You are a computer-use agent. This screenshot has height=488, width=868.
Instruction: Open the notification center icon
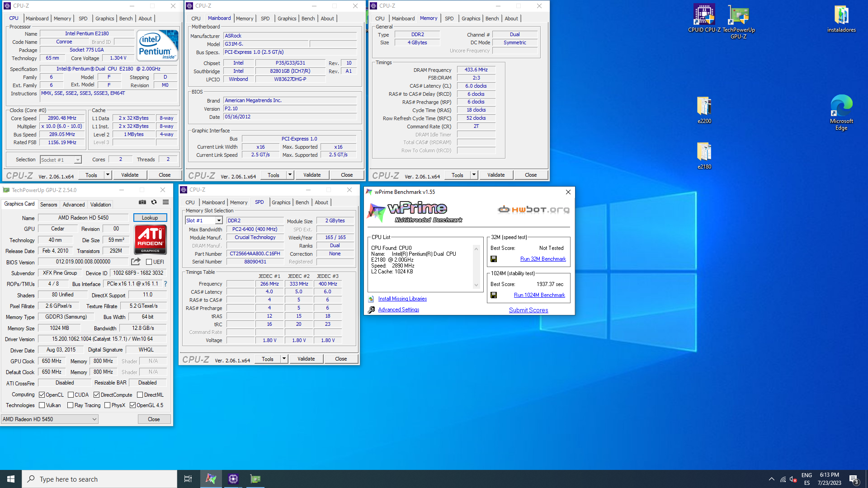[x=854, y=479]
